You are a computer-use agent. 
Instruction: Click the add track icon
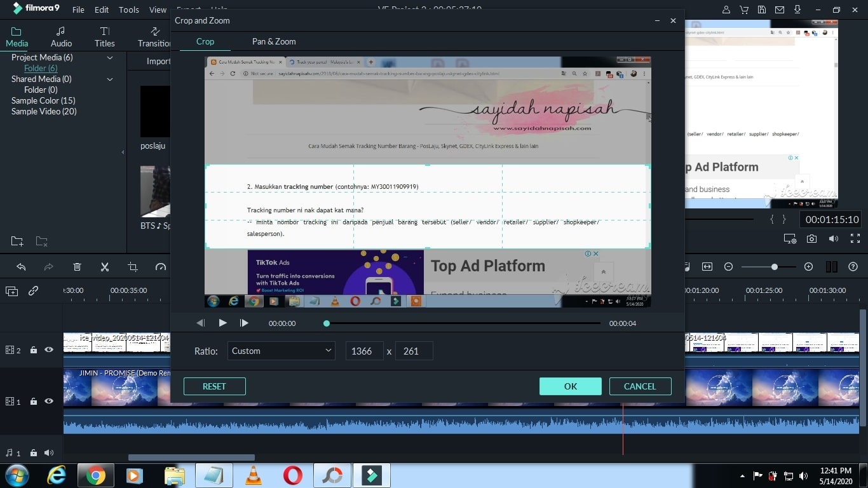(x=11, y=291)
